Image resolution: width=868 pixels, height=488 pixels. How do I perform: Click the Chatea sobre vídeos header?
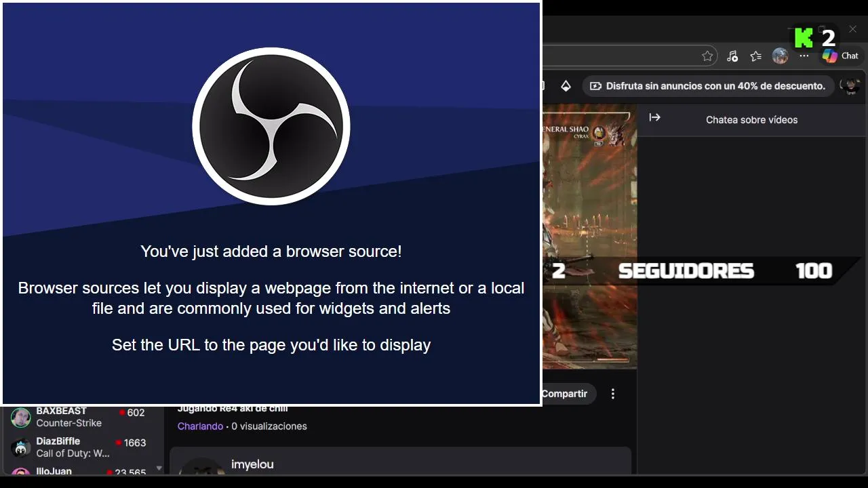751,120
